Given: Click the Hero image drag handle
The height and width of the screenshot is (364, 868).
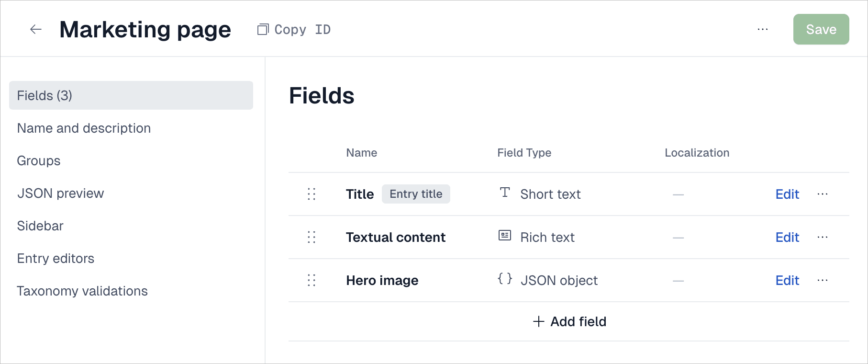Looking at the screenshot, I should tap(312, 280).
